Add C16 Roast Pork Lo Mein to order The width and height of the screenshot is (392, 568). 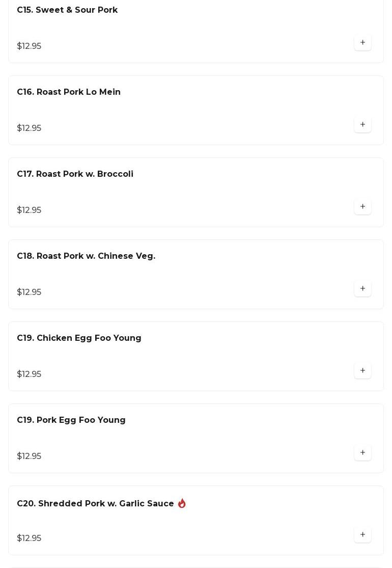[x=362, y=124]
